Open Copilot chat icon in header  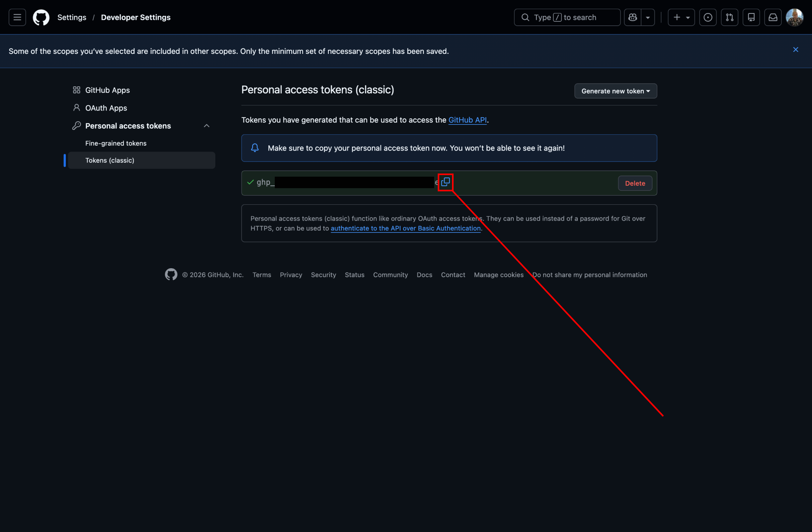coord(633,17)
